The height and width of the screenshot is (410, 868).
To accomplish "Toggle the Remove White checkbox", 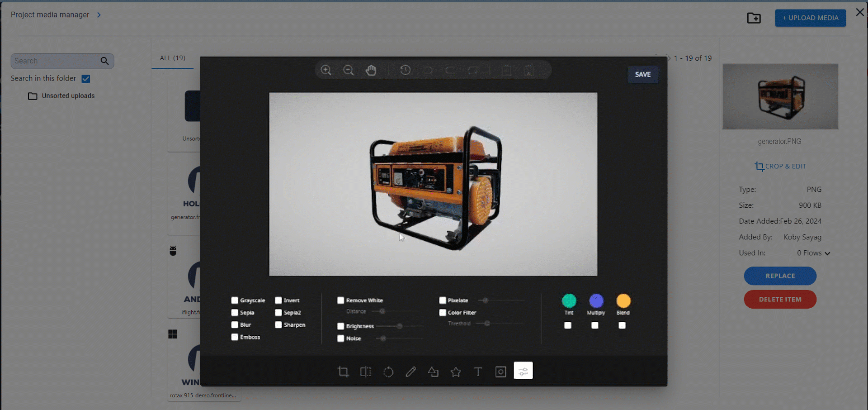I will click(x=341, y=300).
